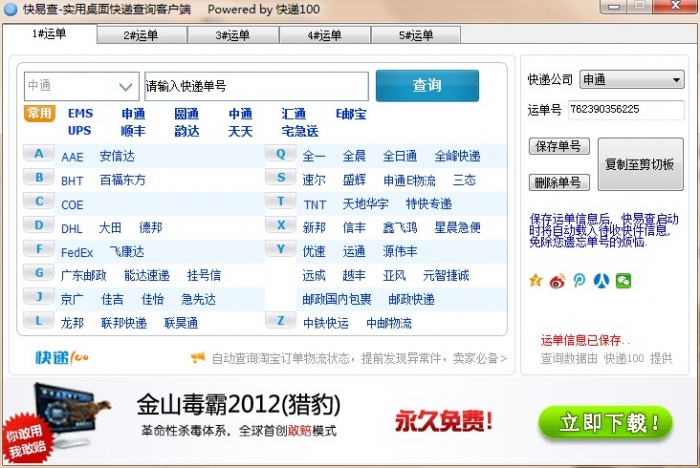Choose 顺丰 courier
Image resolution: width=700 pixels, height=468 pixels.
tap(133, 131)
